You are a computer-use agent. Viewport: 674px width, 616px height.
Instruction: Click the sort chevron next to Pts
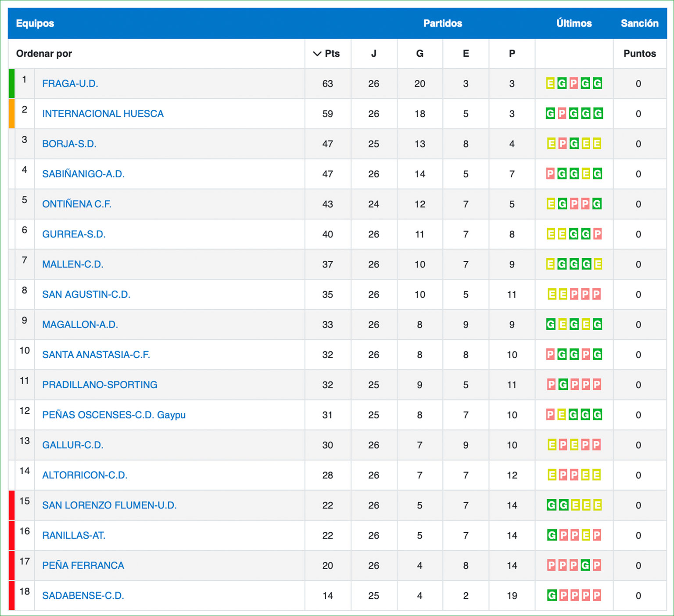[x=317, y=54]
